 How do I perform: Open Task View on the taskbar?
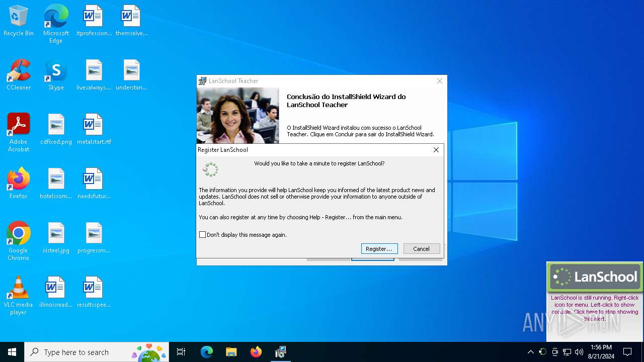pos(181,352)
